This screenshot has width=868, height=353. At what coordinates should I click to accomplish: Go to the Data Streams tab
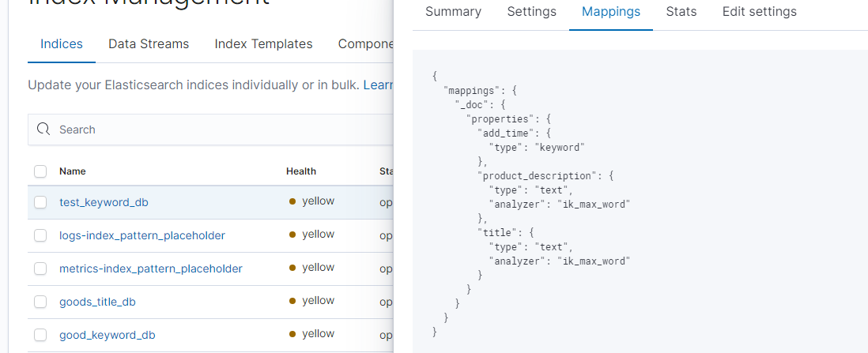coord(149,43)
